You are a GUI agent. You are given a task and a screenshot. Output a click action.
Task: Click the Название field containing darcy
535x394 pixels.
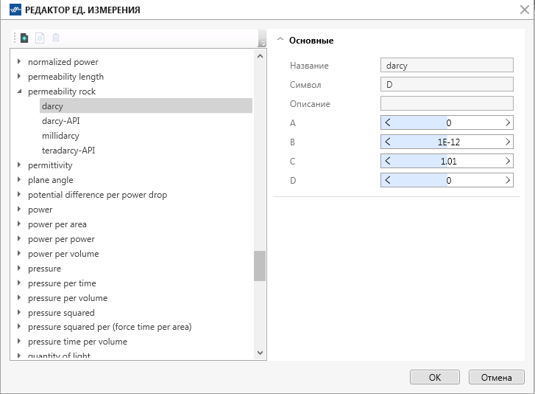coord(447,65)
